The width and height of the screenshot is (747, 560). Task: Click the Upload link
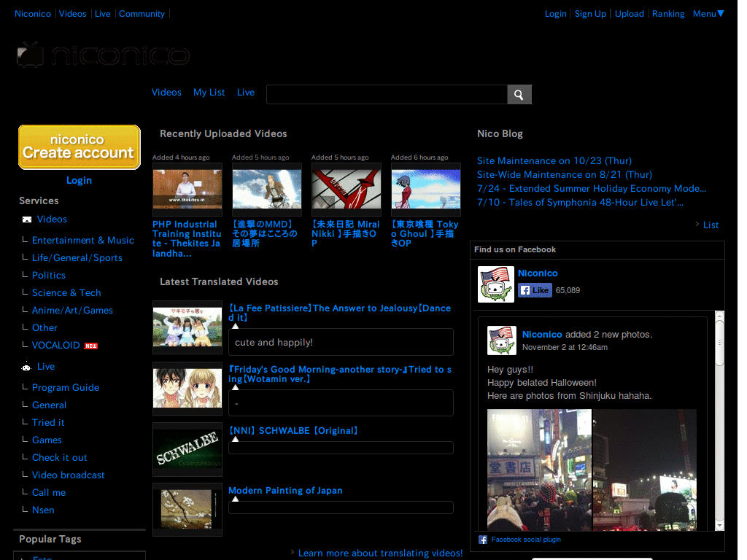[x=630, y=14]
